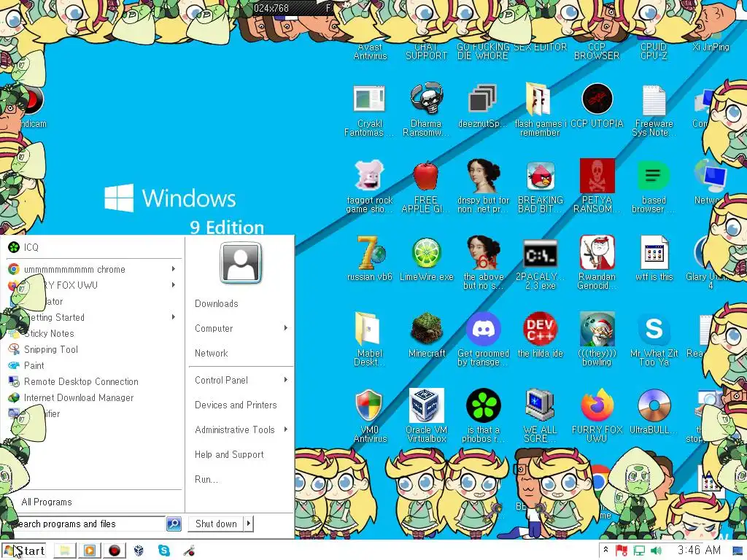Focus the 'Search programs and files' field
The image size is (747, 560).
[x=87, y=524]
